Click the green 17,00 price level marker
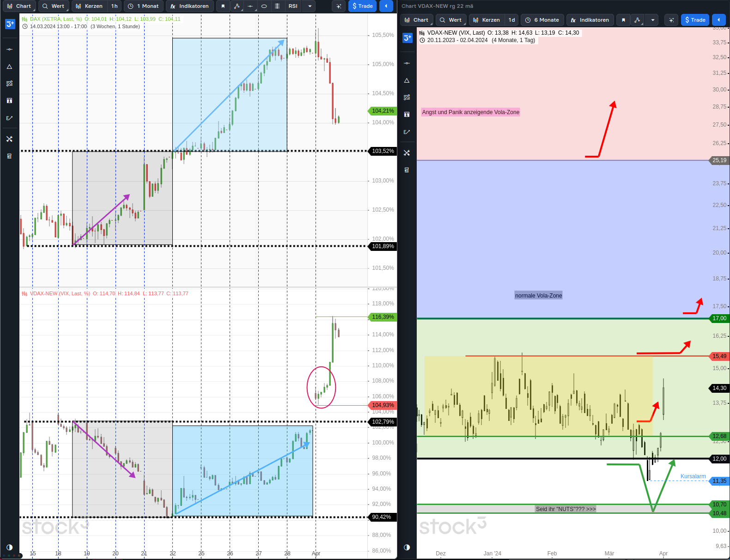This screenshot has width=730, height=560. tap(719, 318)
